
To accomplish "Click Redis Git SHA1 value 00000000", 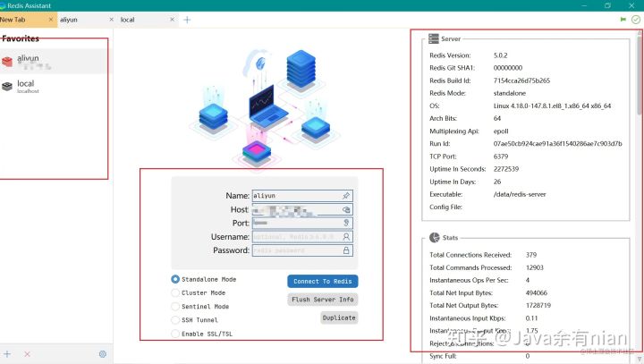I will [508, 68].
